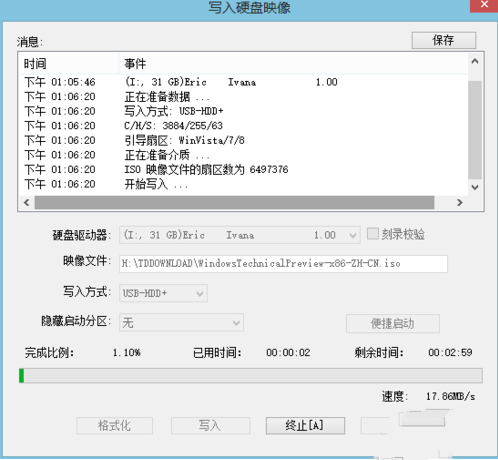Click the horizontal scroll right arrow
The width and height of the screenshot is (498, 460).
pyautogui.click(x=460, y=202)
